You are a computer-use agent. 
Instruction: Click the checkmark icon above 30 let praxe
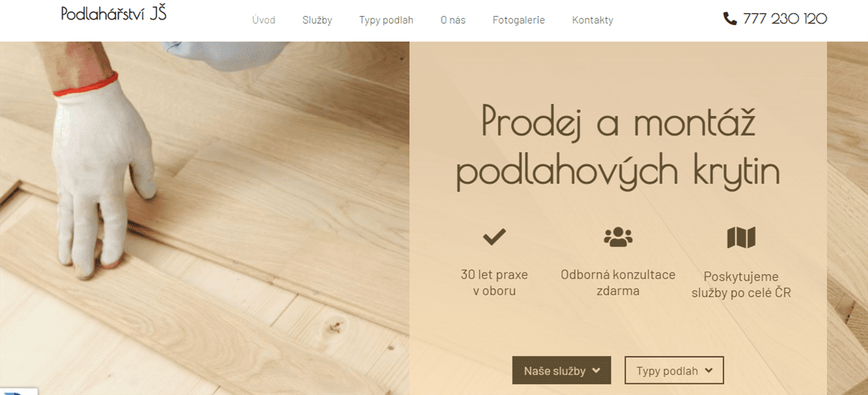[x=494, y=236]
